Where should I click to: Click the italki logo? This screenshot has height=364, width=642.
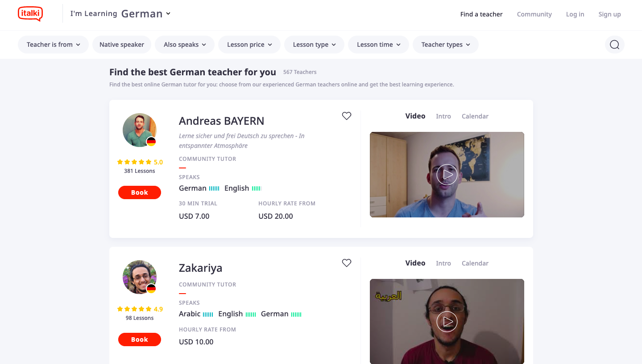tap(30, 14)
